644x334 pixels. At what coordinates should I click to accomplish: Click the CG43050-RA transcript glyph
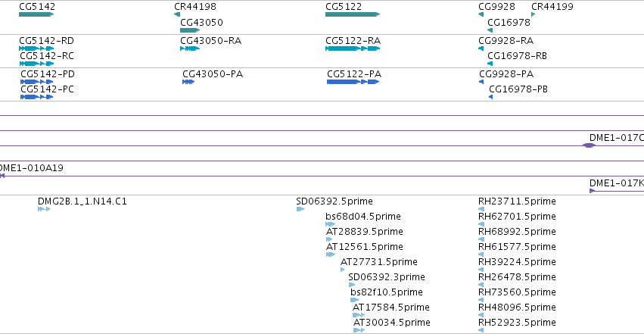point(190,48)
